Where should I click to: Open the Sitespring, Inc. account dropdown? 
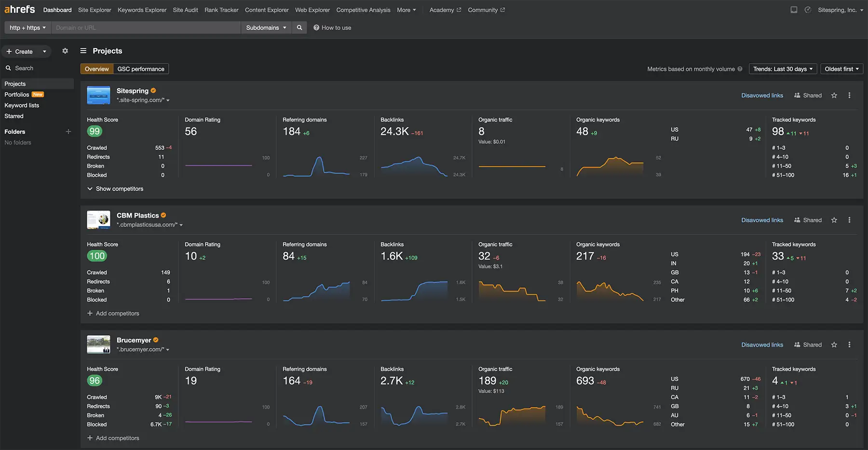tap(841, 10)
